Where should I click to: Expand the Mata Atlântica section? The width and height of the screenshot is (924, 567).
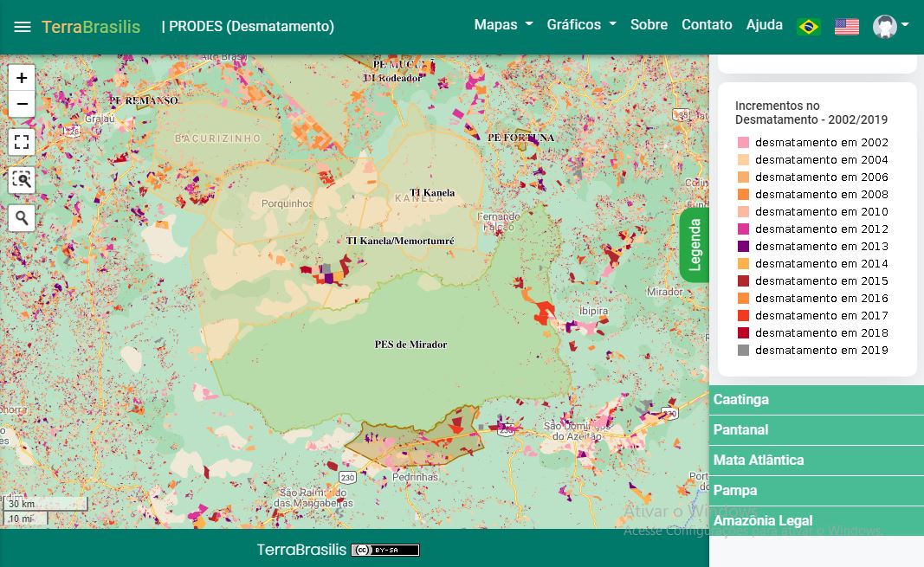coord(816,461)
